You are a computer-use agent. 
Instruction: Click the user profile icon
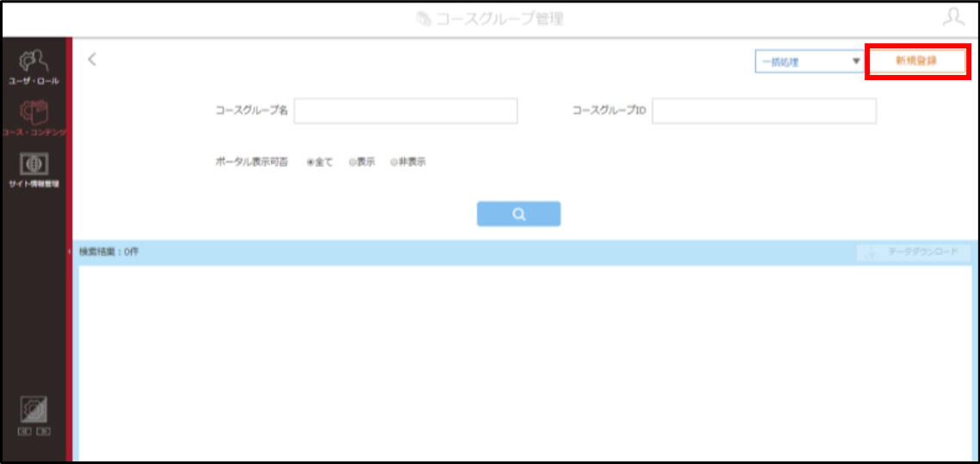pyautogui.click(x=953, y=17)
